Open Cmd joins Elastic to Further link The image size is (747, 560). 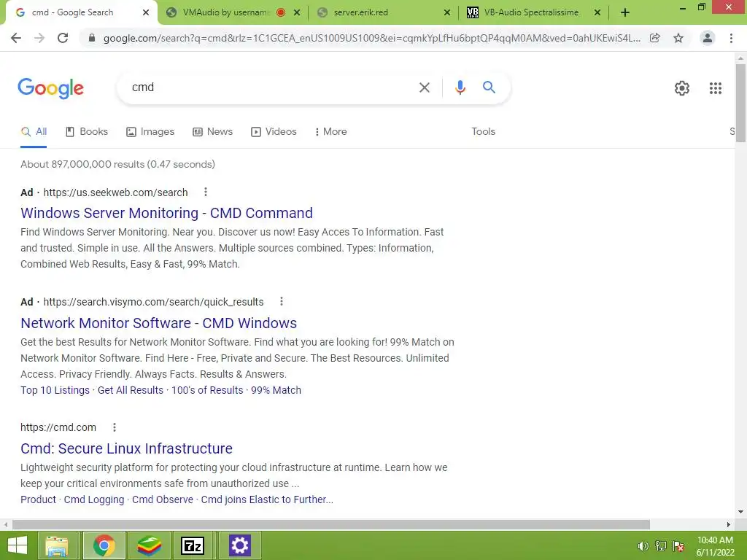[267, 499]
